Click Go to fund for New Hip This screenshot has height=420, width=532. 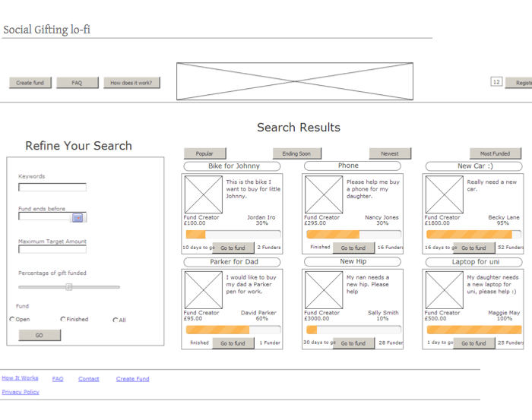pyautogui.click(x=353, y=343)
